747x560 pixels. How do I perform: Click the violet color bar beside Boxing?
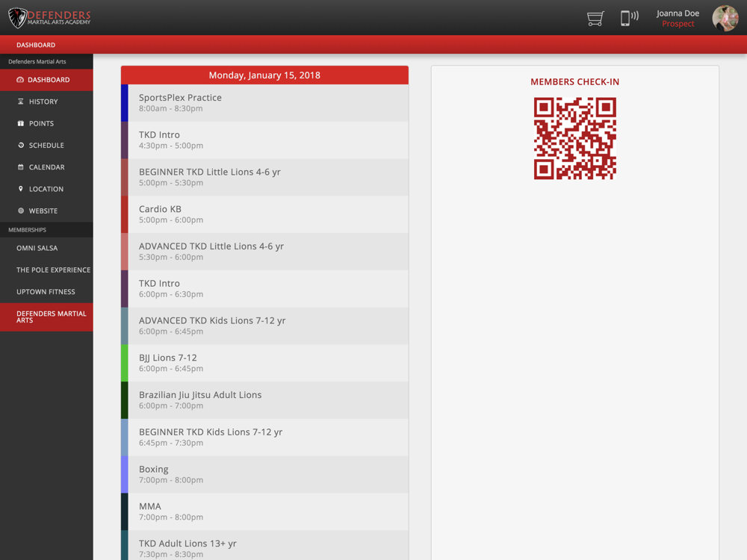(124, 474)
